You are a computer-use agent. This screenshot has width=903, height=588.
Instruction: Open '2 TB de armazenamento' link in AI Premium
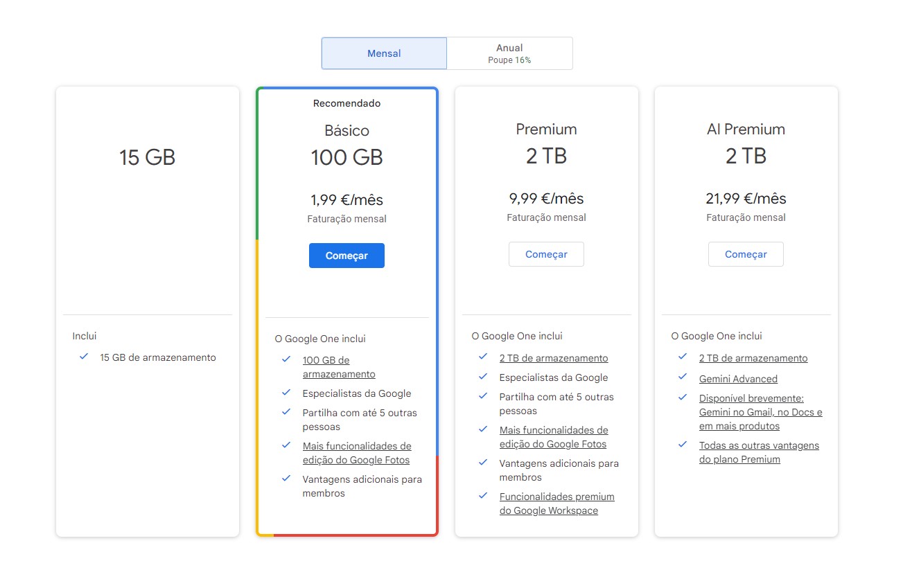(753, 358)
